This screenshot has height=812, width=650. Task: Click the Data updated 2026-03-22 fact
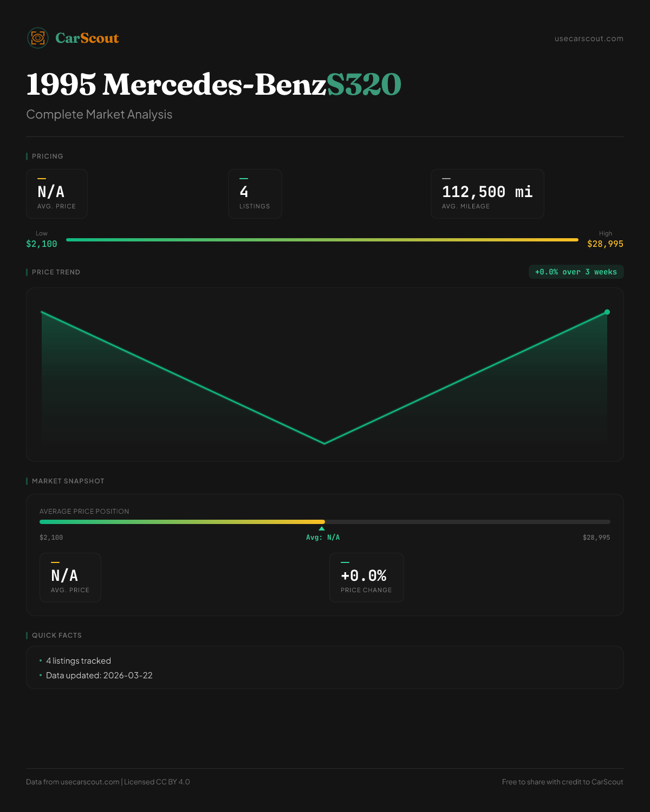pyautogui.click(x=99, y=676)
